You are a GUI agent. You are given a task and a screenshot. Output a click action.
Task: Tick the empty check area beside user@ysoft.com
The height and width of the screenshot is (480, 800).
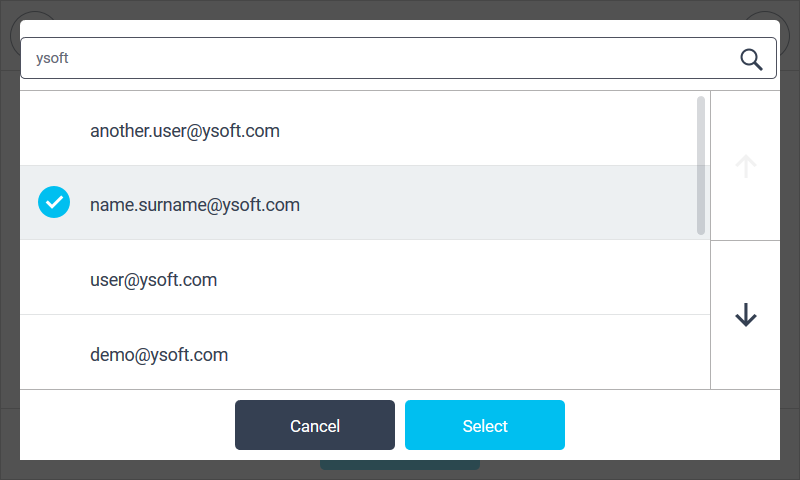(x=54, y=280)
